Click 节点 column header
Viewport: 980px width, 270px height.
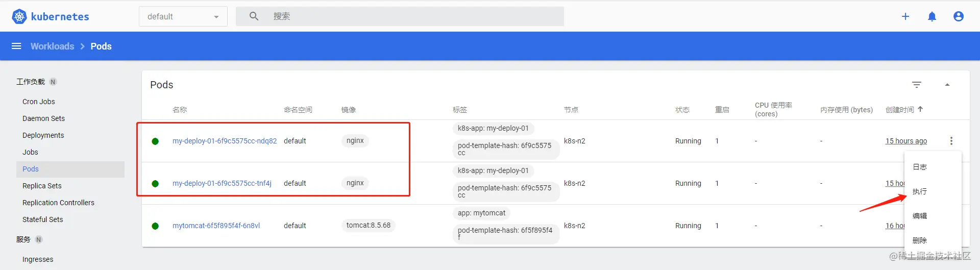coord(571,110)
